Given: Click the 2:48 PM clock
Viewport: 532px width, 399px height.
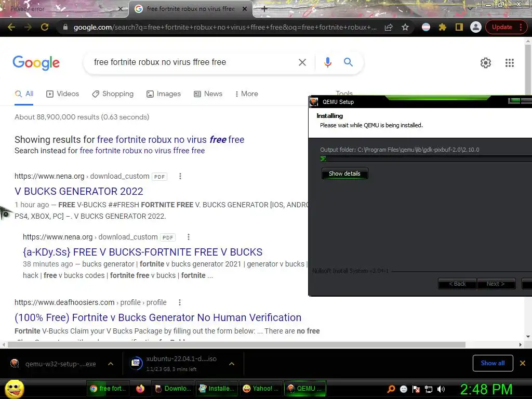Looking at the screenshot, I should pyautogui.click(x=486, y=389).
